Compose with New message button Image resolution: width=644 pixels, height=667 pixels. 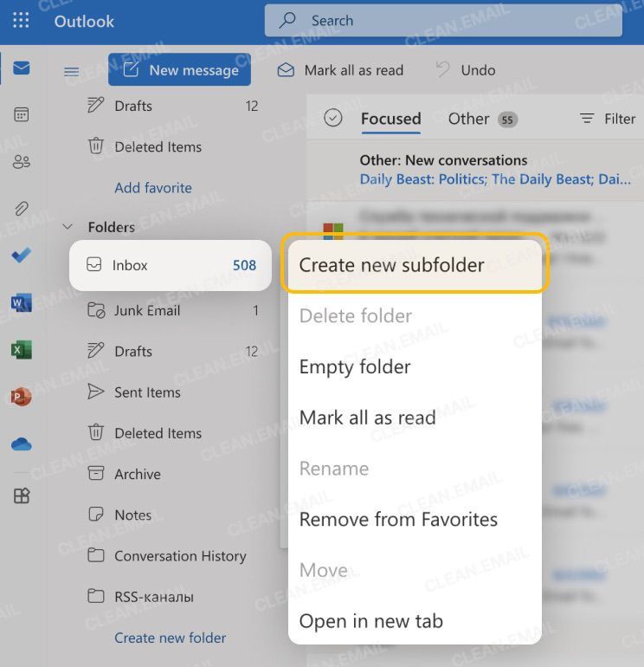click(x=179, y=69)
